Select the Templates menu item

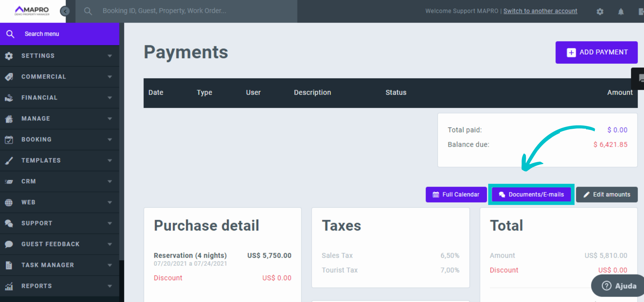click(41, 160)
